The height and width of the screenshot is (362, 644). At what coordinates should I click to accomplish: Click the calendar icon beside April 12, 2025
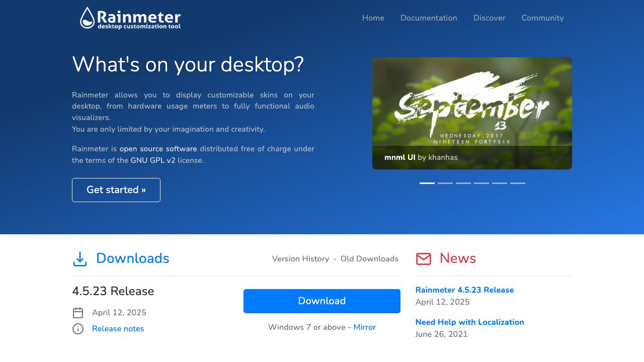pyautogui.click(x=78, y=313)
